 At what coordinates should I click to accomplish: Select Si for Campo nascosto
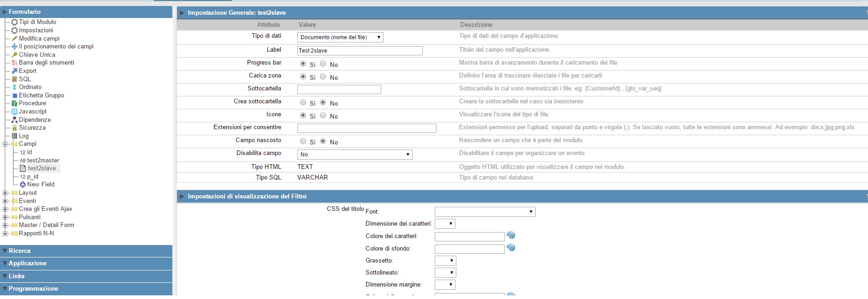tap(303, 141)
